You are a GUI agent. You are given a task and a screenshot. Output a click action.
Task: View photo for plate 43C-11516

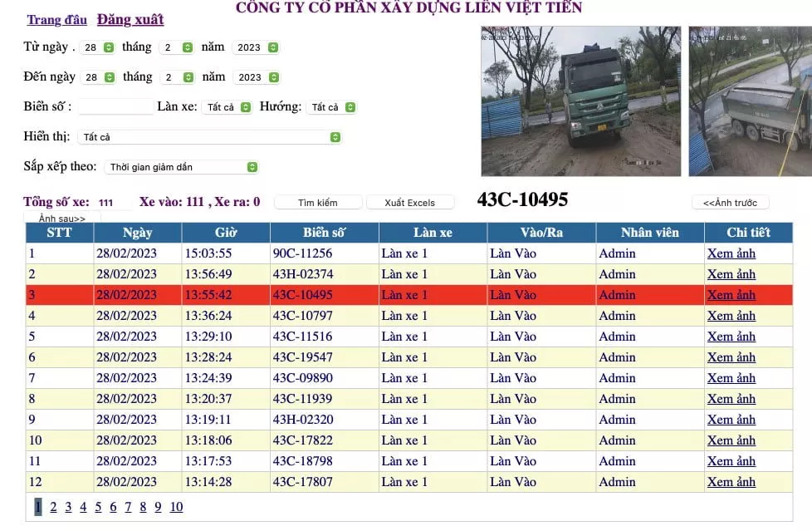[731, 337]
